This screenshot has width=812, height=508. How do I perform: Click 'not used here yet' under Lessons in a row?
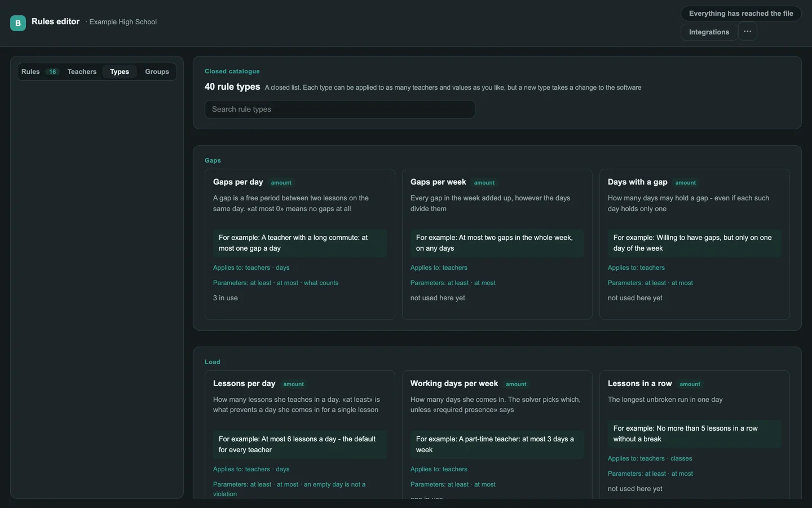tap(635, 489)
